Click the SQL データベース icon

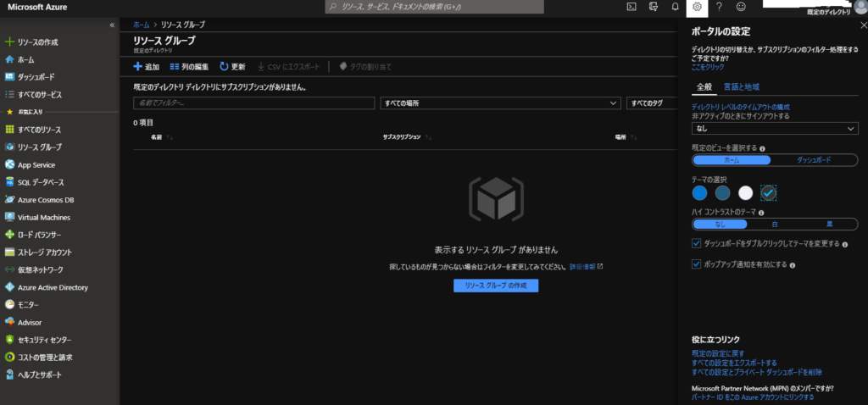pos(9,182)
